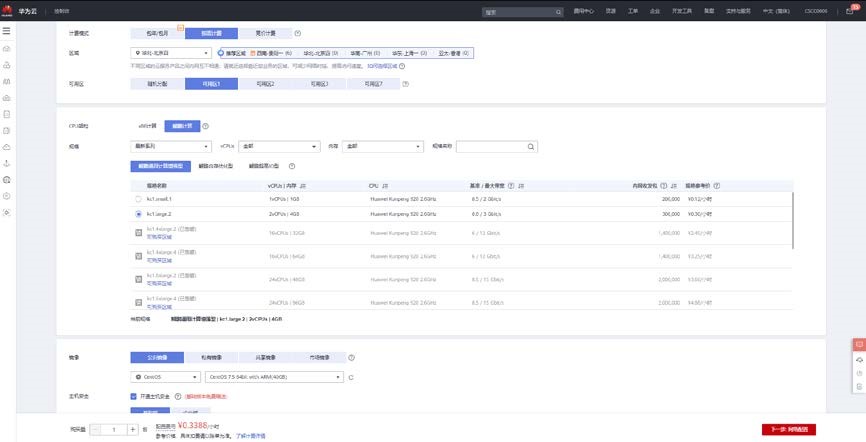Select 共享镜像 image tab
The image size is (866, 442).
click(x=266, y=357)
